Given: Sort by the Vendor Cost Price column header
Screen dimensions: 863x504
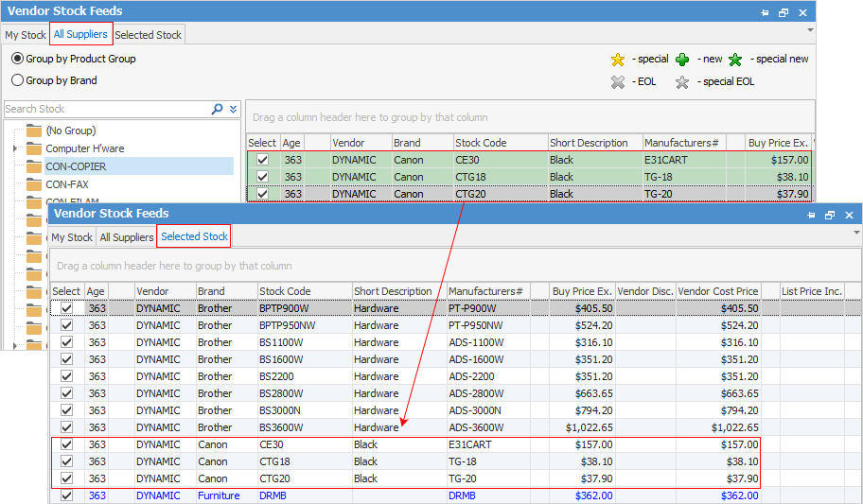Looking at the screenshot, I should [x=718, y=291].
